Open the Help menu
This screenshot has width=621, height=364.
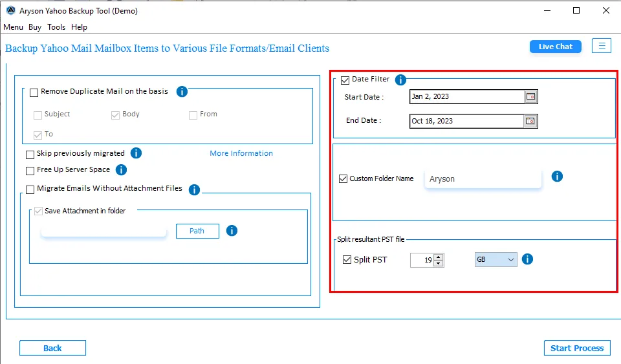click(79, 27)
